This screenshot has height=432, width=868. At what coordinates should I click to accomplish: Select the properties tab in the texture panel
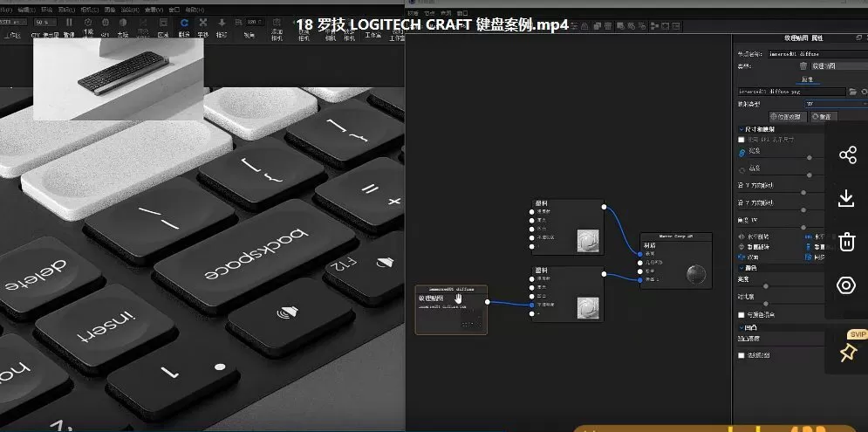point(808,79)
